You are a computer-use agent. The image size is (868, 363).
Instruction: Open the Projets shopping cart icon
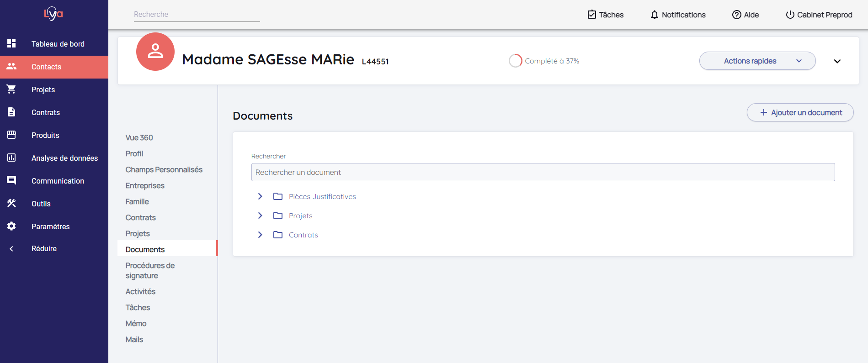(11, 89)
